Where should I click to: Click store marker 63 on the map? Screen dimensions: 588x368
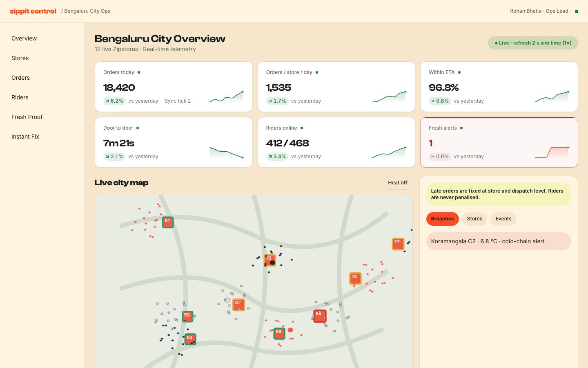coord(190,339)
